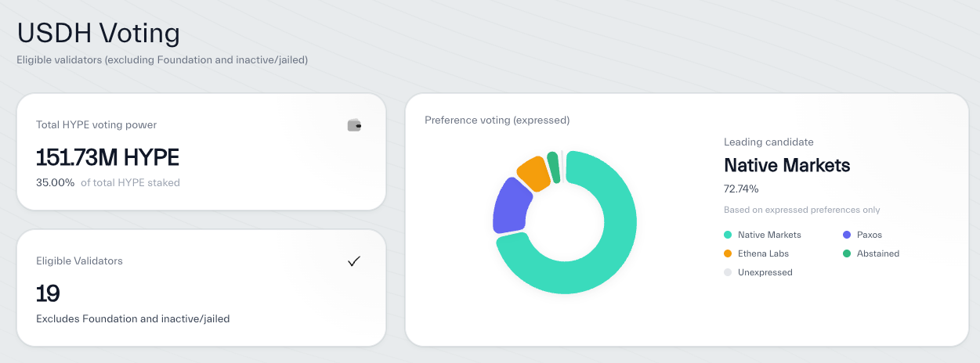The height and width of the screenshot is (363, 980).
Task: Toggle Native Markets legend label
Action: tap(769, 235)
